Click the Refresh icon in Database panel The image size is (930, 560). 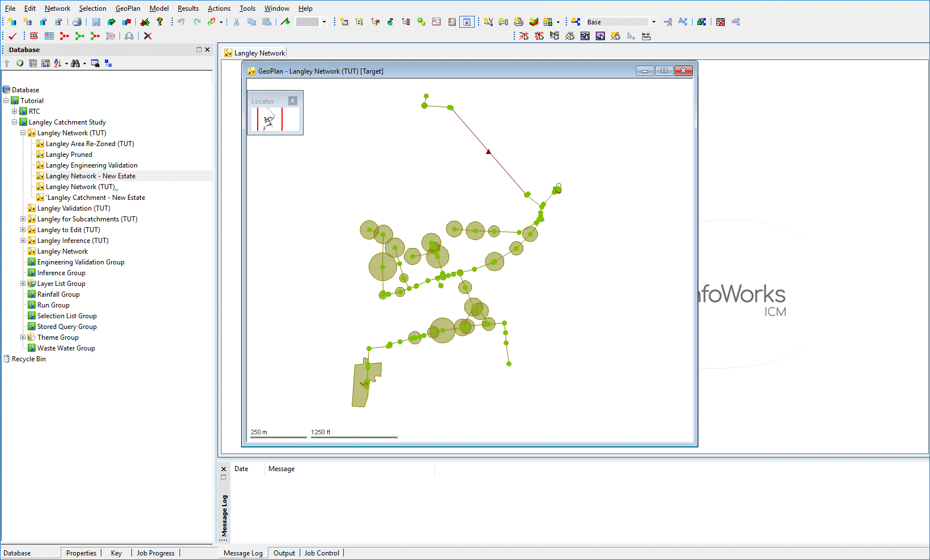(20, 63)
